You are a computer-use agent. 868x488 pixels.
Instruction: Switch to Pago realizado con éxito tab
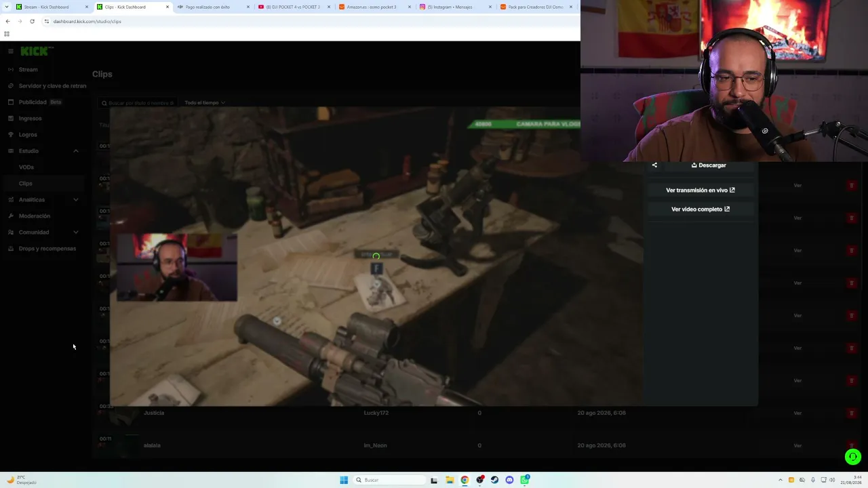pyautogui.click(x=208, y=7)
